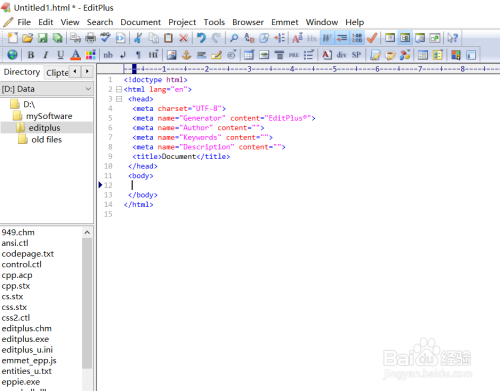This screenshot has width=500, height=391.
Task: Click the Print icon
Action: [x=90, y=38]
